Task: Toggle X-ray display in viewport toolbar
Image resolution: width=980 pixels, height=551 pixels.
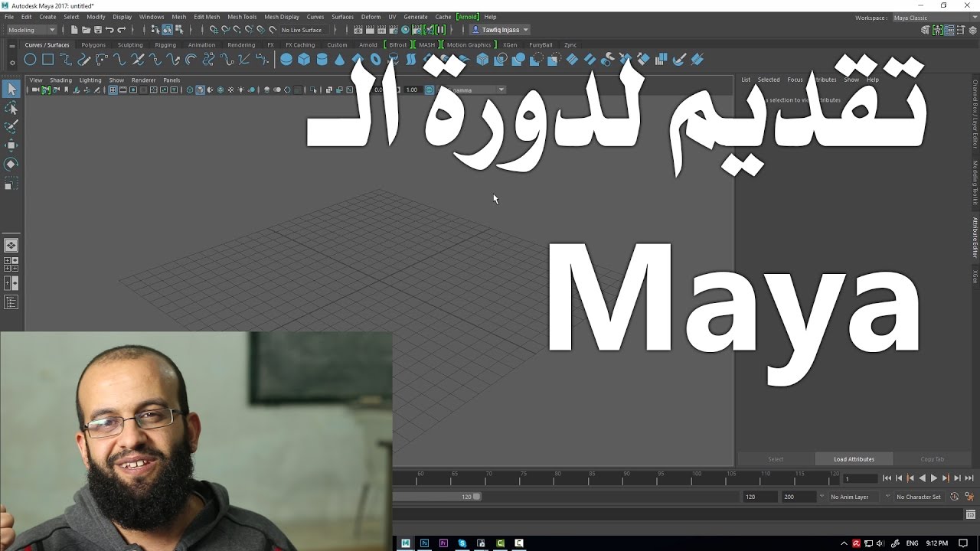Action: click(x=329, y=90)
